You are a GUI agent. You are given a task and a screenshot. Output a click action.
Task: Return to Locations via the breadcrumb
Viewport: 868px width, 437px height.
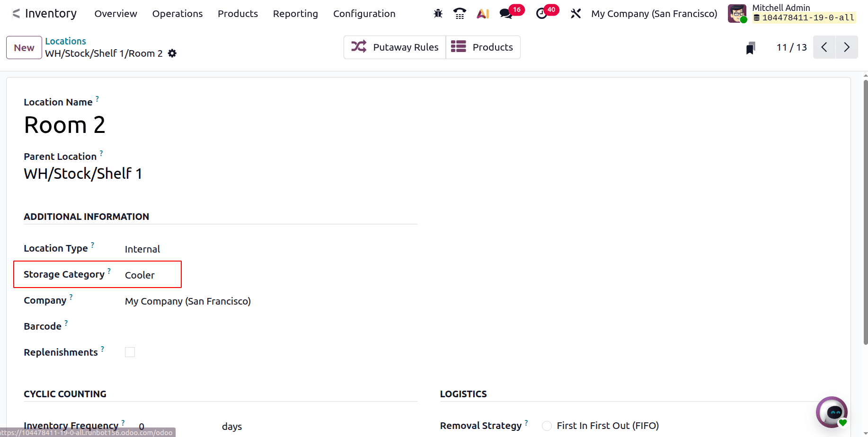65,41
